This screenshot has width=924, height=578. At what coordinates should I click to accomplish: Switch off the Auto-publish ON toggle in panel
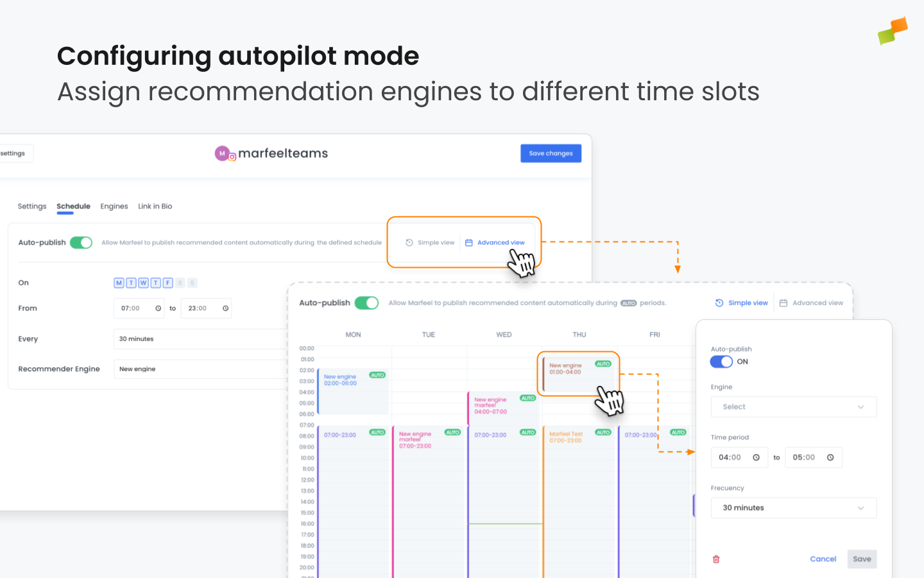tap(721, 362)
